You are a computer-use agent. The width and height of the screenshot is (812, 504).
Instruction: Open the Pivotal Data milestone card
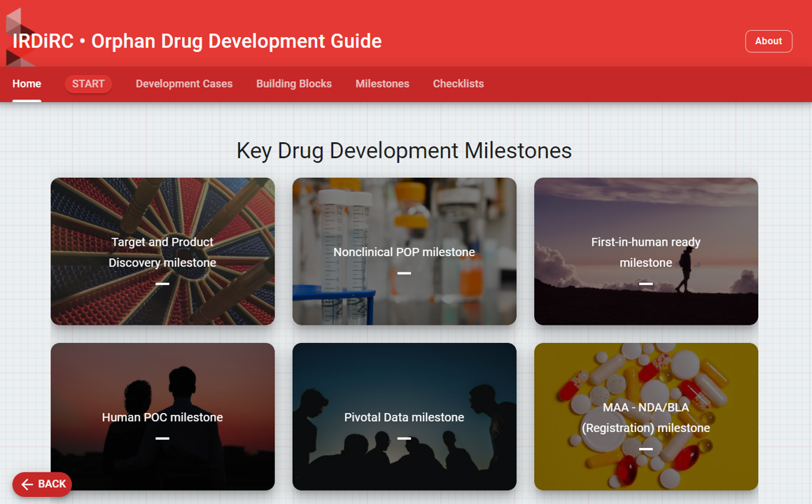(405, 416)
